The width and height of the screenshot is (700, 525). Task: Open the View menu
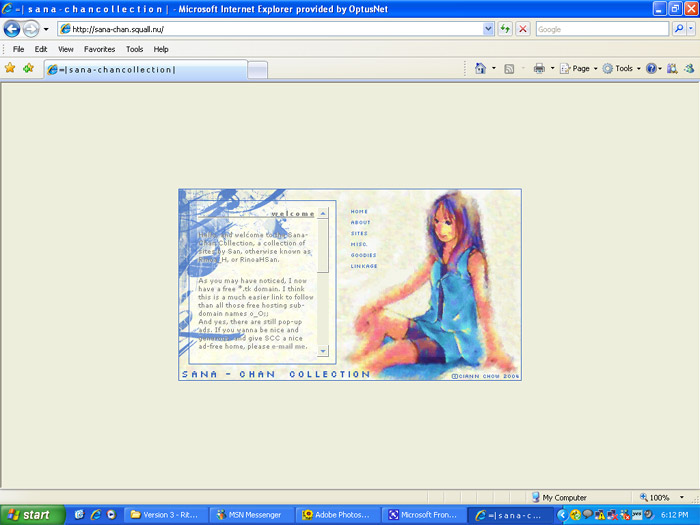[x=65, y=49]
